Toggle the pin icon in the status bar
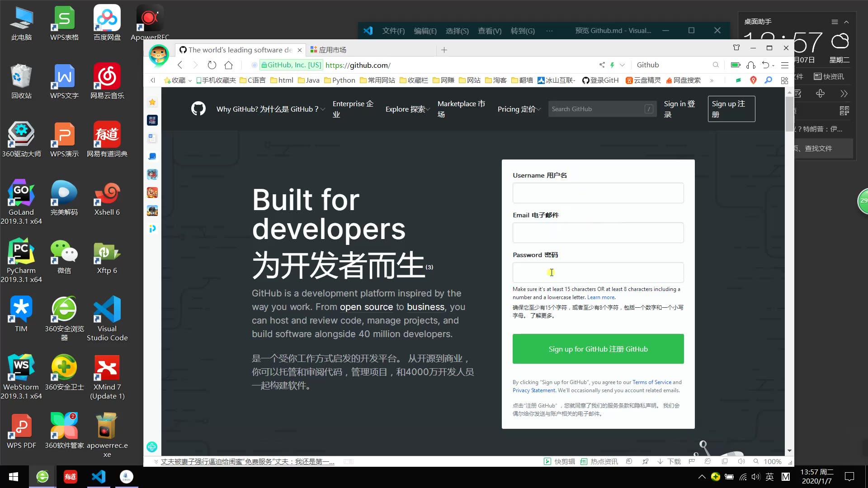Viewport: 868px width, 488px height. (646, 461)
